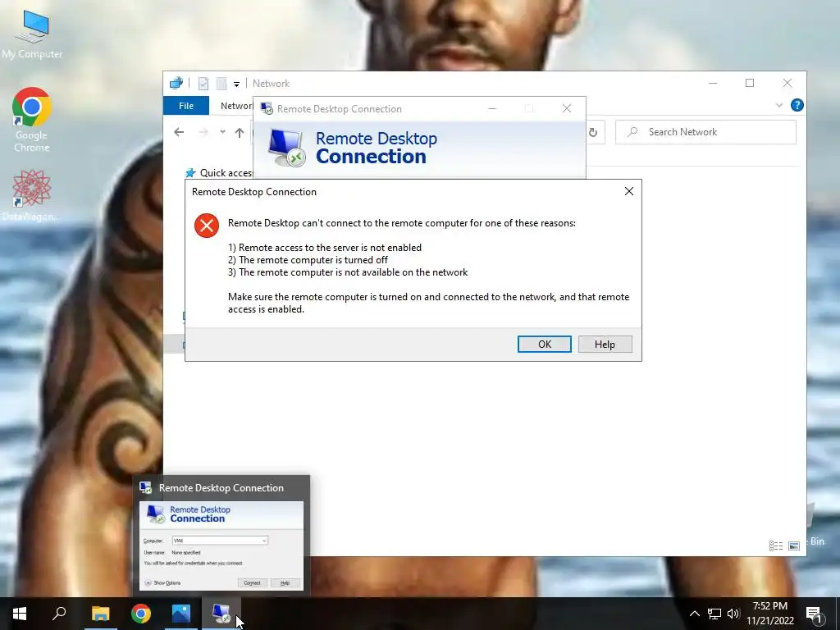This screenshot has width=840, height=630.
Task: Click the New folder quick access icon
Action: (x=221, y=84)
